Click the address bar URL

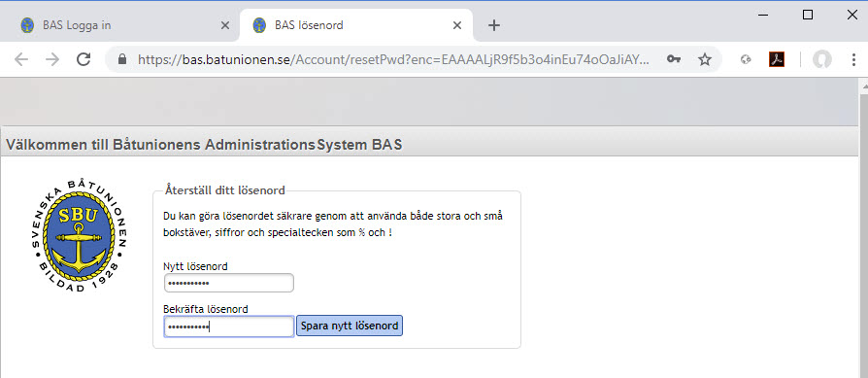(393, 59)
